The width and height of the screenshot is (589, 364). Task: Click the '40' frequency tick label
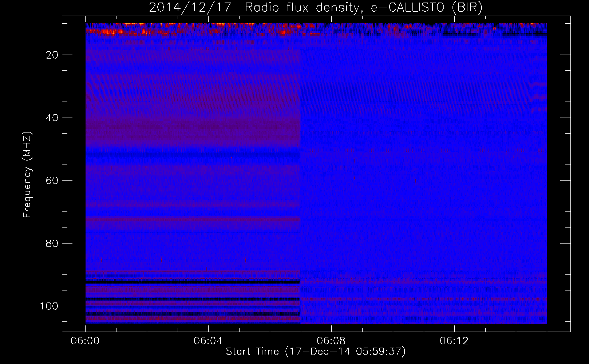(52, 118)
